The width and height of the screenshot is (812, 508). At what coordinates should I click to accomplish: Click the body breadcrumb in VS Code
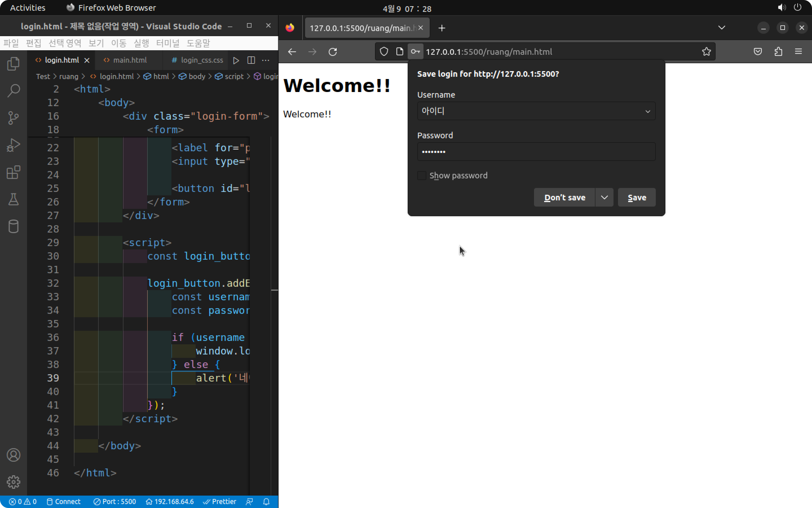192,76
